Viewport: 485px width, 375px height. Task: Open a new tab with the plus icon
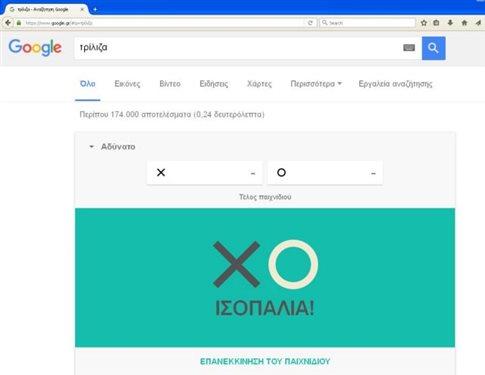tap(95, 9)
